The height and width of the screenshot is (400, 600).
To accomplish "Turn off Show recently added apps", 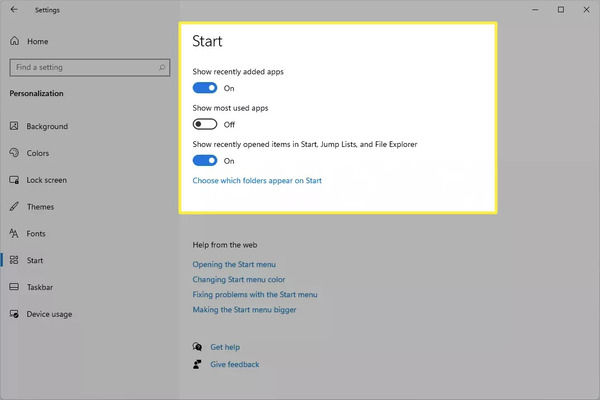I will tap(205, 88).
